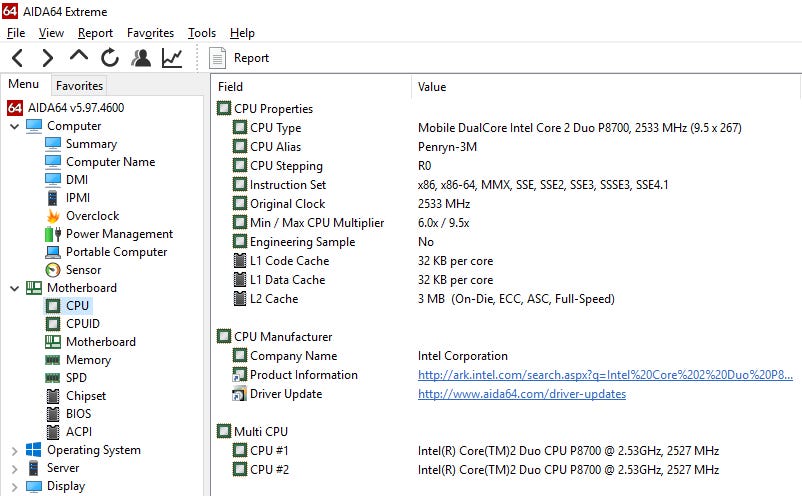Expand the Server tree node
Image resolution: width=802 pixels, height=496 pixels.
[x=14, y=468]
